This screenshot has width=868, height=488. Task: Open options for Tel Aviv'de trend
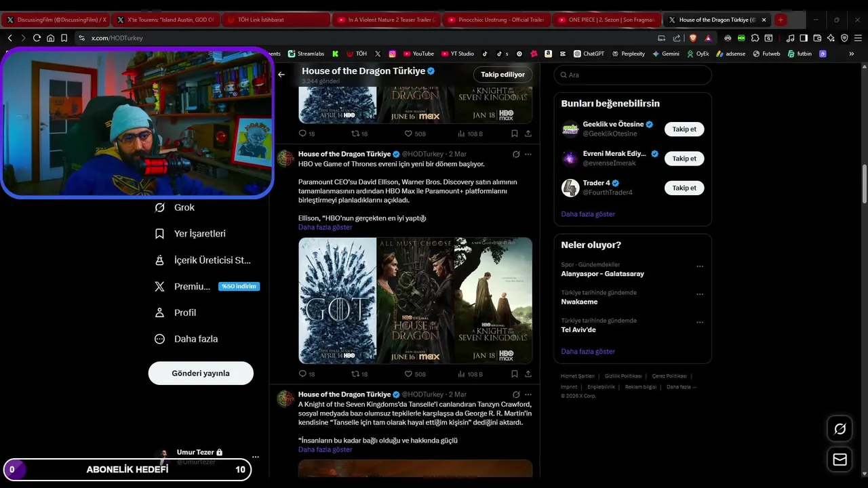tap(700, 323)
